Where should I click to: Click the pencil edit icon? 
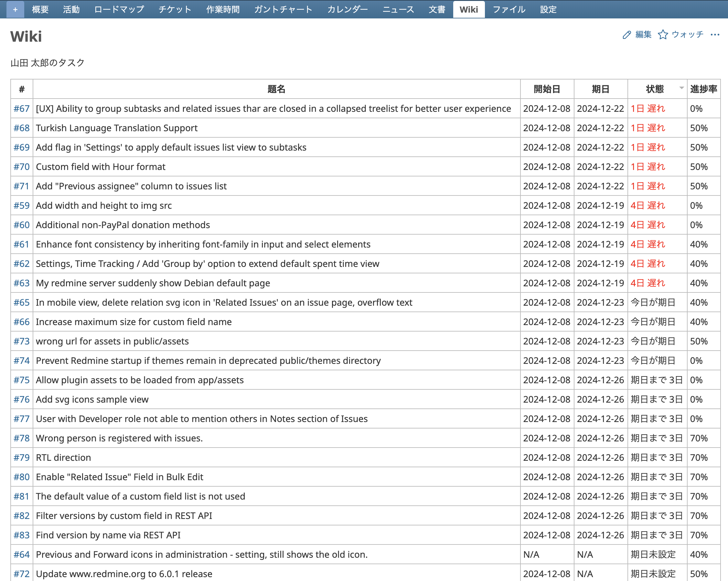tap(627, 35)
